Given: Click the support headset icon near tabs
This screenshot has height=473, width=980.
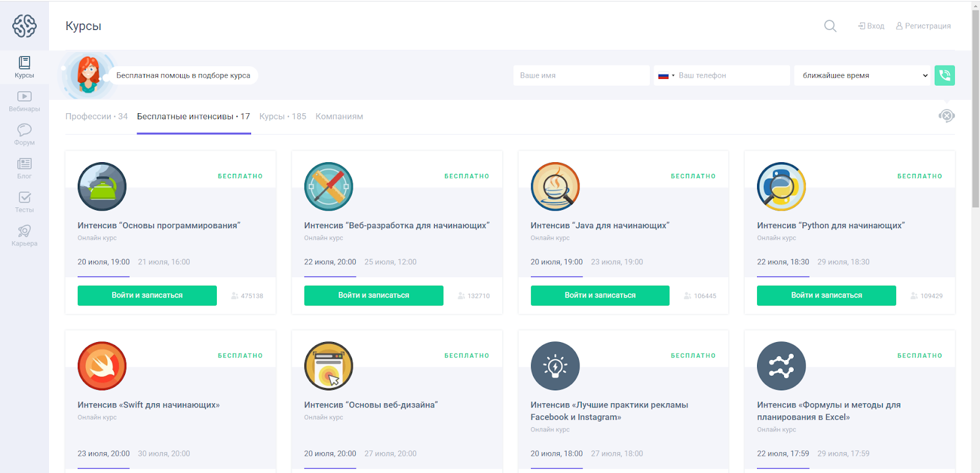Looking at the screenshot, I should point(947,116).
